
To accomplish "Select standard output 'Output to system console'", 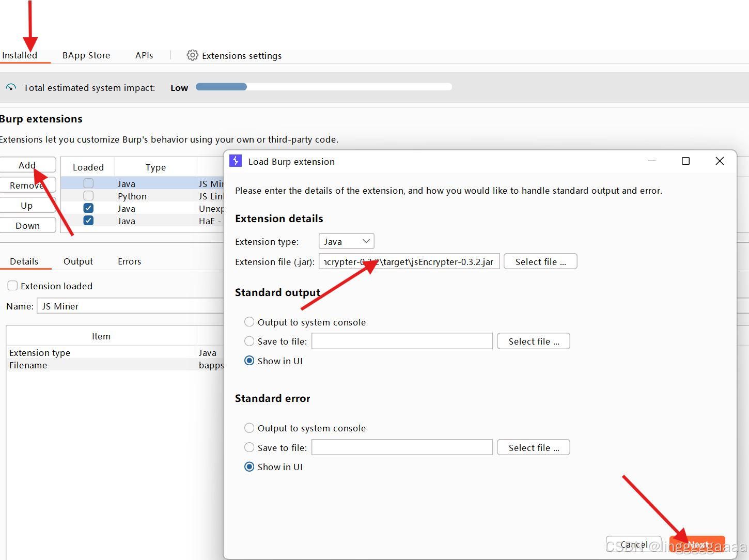I will click(x=249, y=322).
